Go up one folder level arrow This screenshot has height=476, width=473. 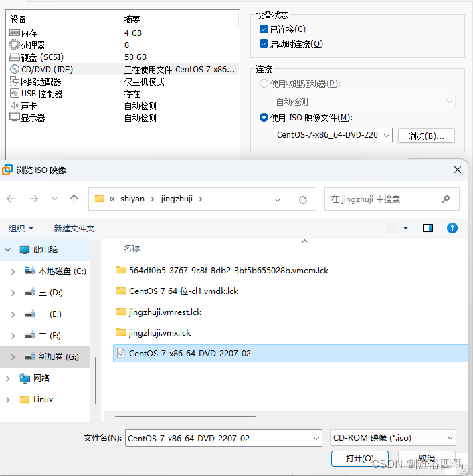pyautogui.click(x=74, y=199)
